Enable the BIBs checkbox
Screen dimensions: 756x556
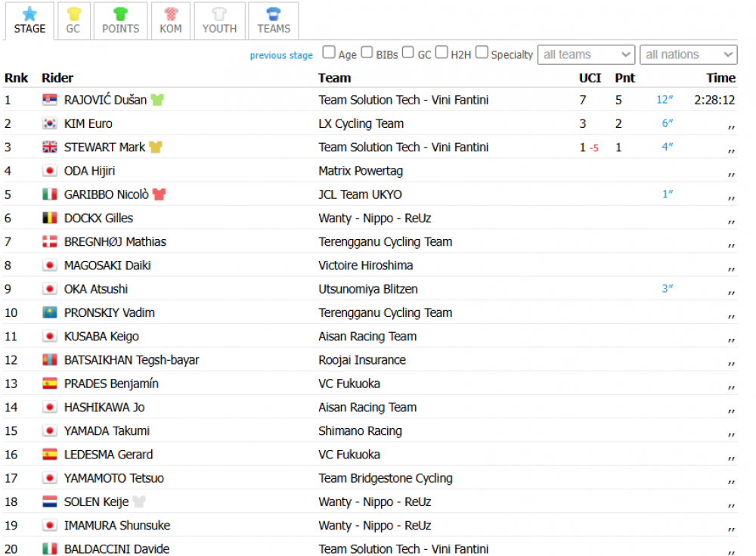pyautogui.click(x=367, y=52)
